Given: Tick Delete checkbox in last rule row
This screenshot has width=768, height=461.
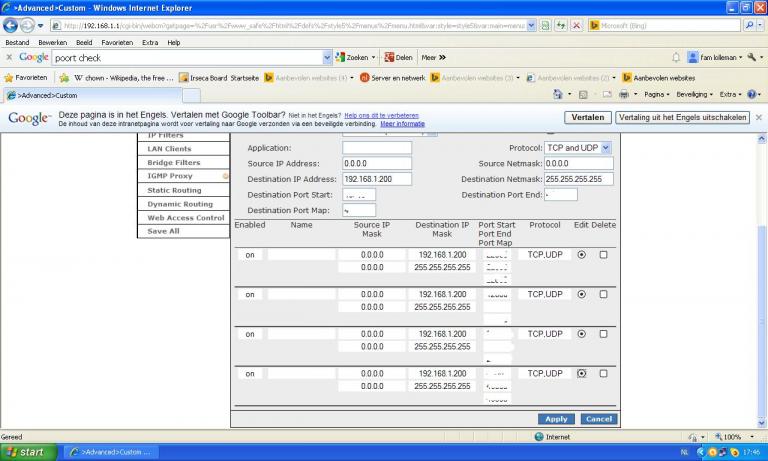Looking at the screenshot, I should pos(603,373).
